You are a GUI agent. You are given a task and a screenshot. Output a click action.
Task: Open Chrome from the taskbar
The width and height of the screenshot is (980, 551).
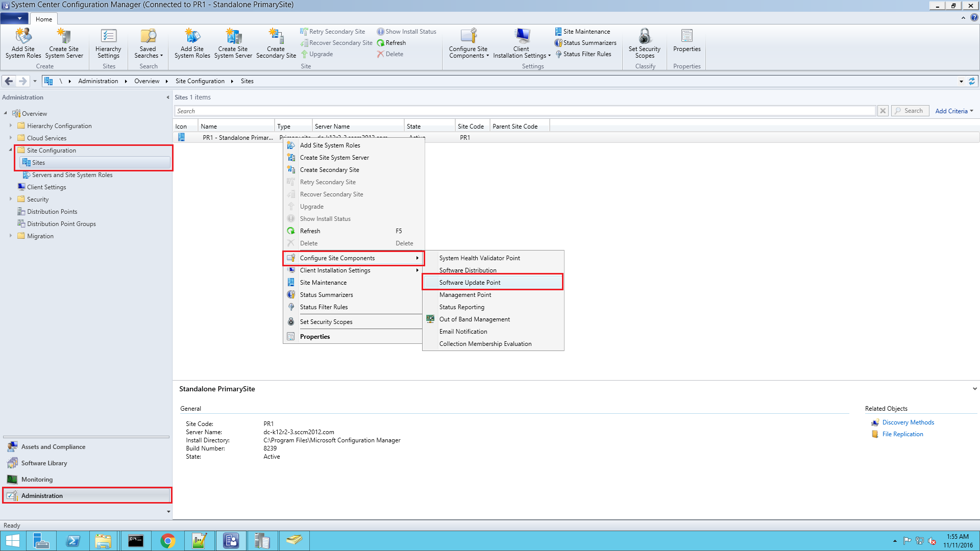tap(167, 541)
